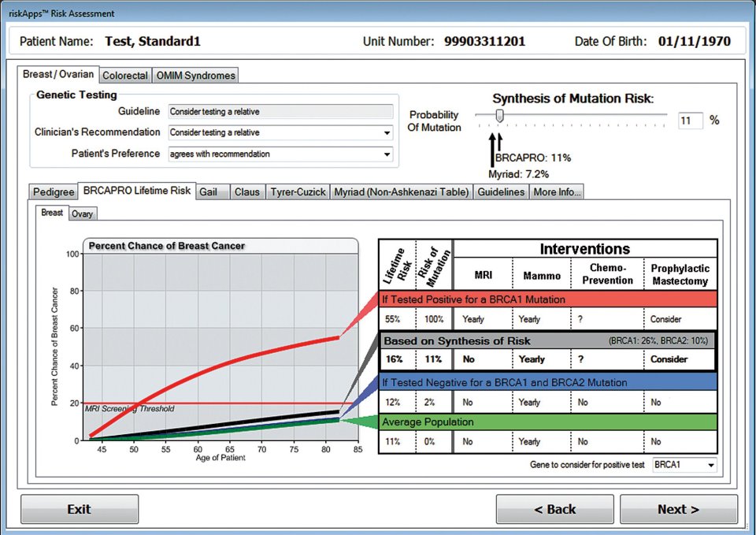This screenshot has width=756, height=535.
Task: Proceed with the Next button
Action: click(x=679, y=509)
